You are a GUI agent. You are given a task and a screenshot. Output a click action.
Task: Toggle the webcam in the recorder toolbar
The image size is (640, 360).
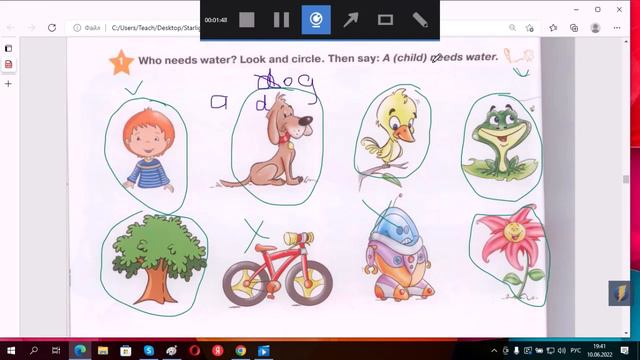(x=316, y=20)
